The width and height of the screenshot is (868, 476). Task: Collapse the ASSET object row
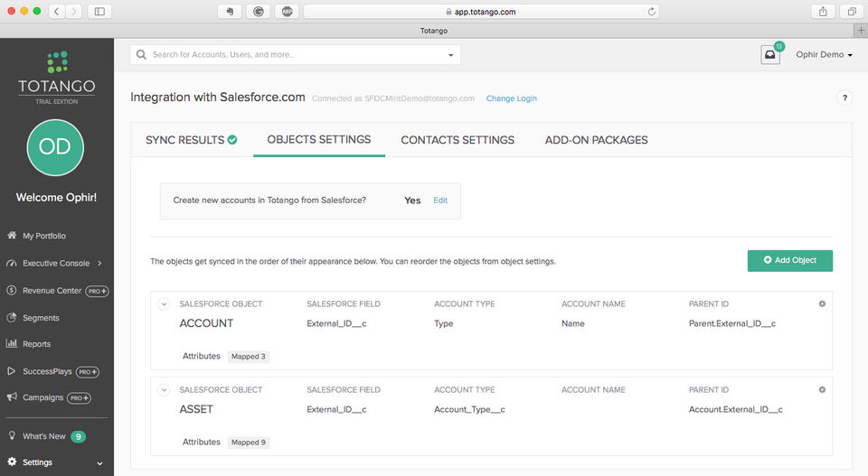164,390
